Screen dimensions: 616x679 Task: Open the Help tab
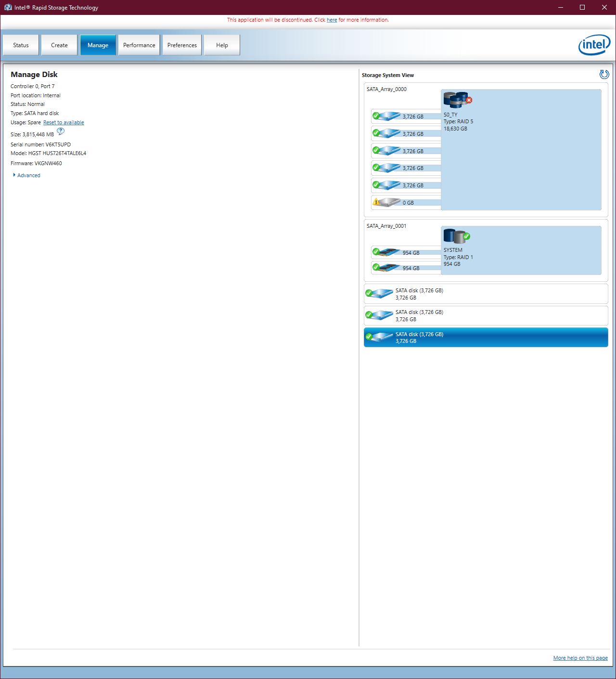tap(222, 45)
